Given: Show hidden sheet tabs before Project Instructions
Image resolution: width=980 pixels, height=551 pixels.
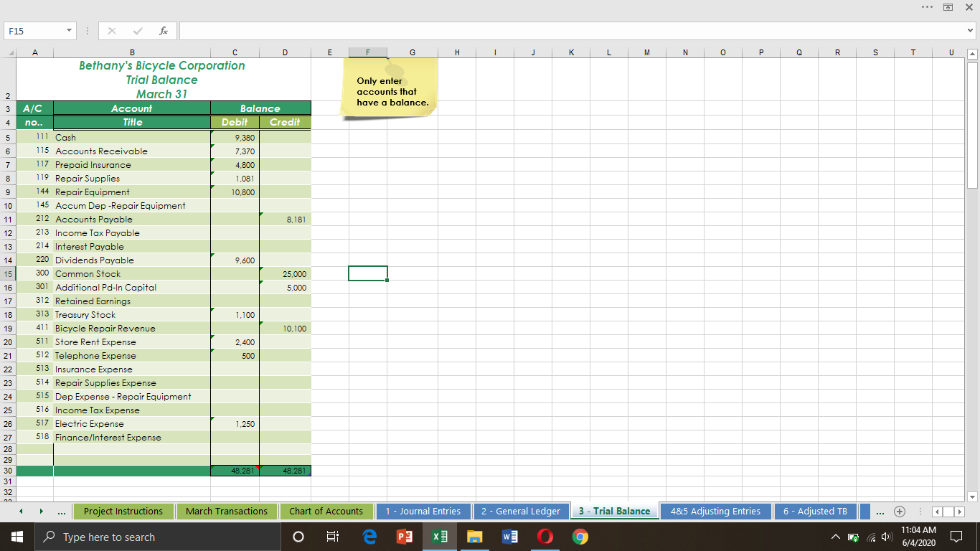Looking at the screenshot, I should (x=62, y=512).
